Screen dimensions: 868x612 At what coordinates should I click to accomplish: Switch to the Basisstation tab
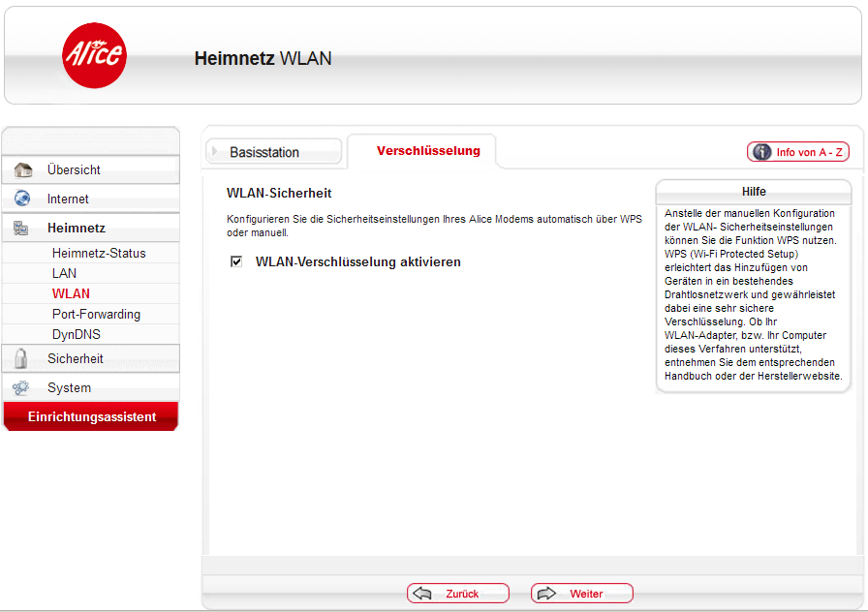[264, 152]
